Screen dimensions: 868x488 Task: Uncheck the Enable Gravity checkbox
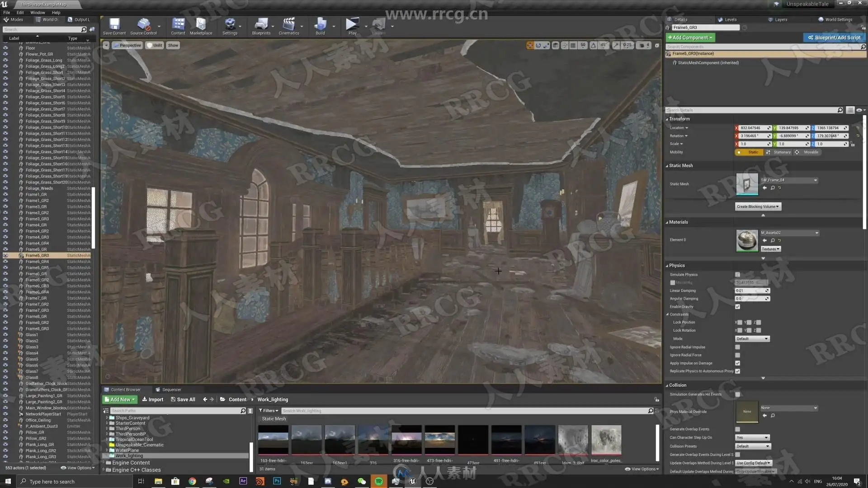(737, 307)
